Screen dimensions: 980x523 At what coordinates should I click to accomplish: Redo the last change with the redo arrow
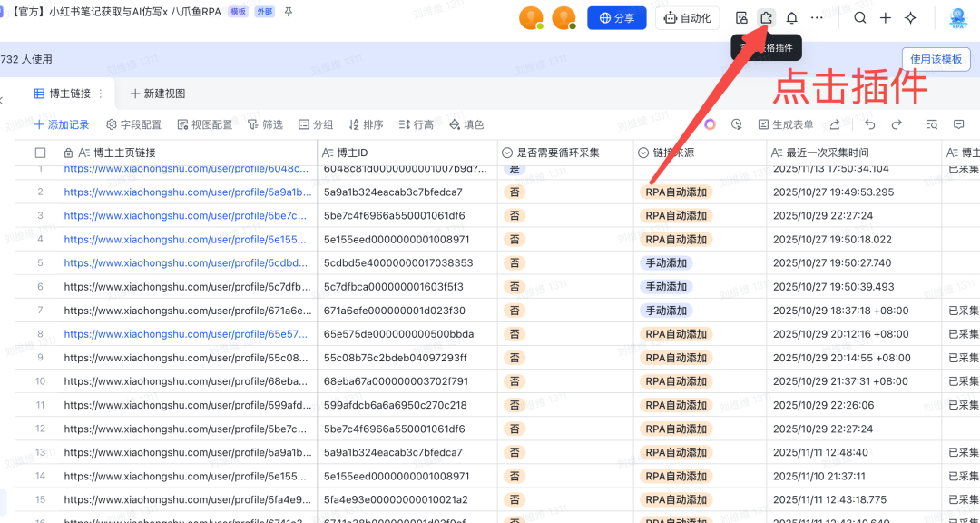coord(896,124)
